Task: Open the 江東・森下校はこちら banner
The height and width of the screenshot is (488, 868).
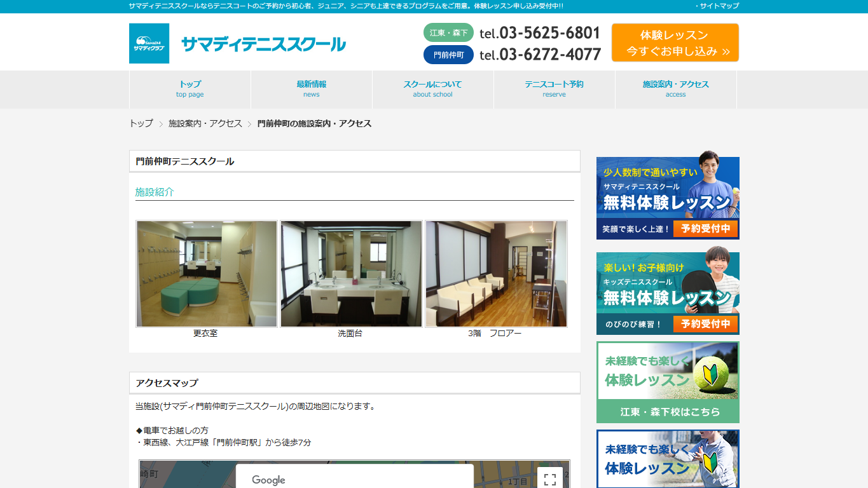Action: click(x=668, y=383)
